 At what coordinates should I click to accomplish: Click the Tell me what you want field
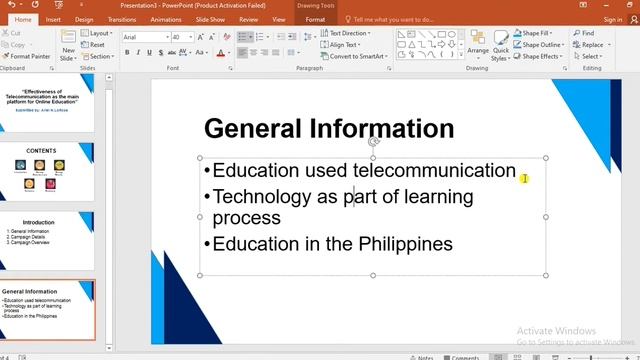pyautogui.click(x=389, y=20)
